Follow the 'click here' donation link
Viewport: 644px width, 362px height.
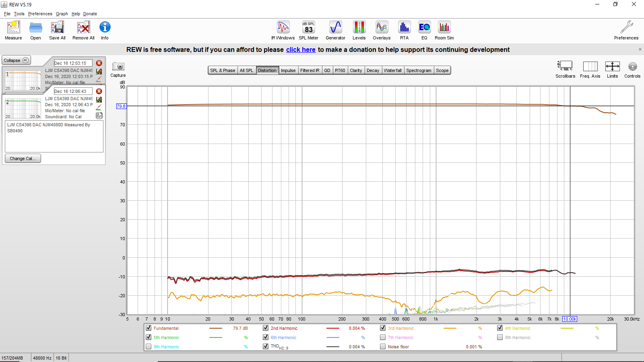tap(301, 49)
